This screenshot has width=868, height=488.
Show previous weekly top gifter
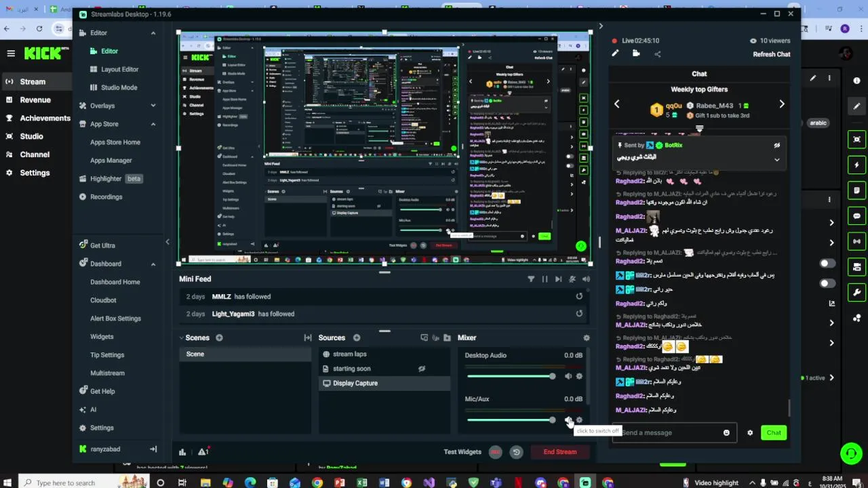tap(616, 104)
